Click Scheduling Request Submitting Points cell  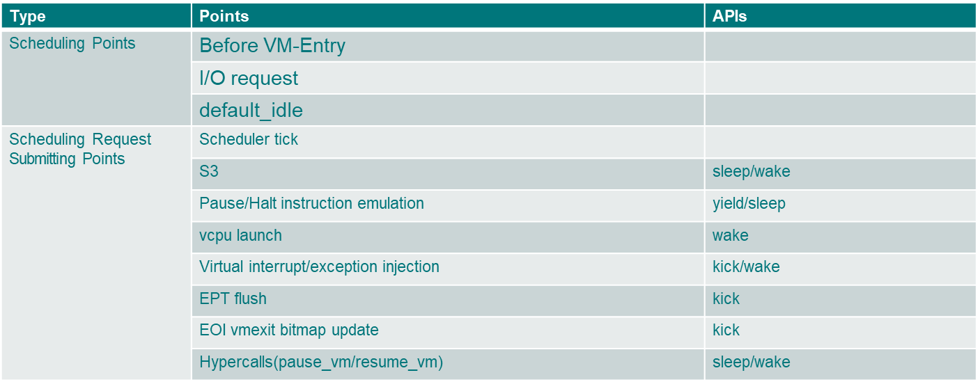[79, 149]
